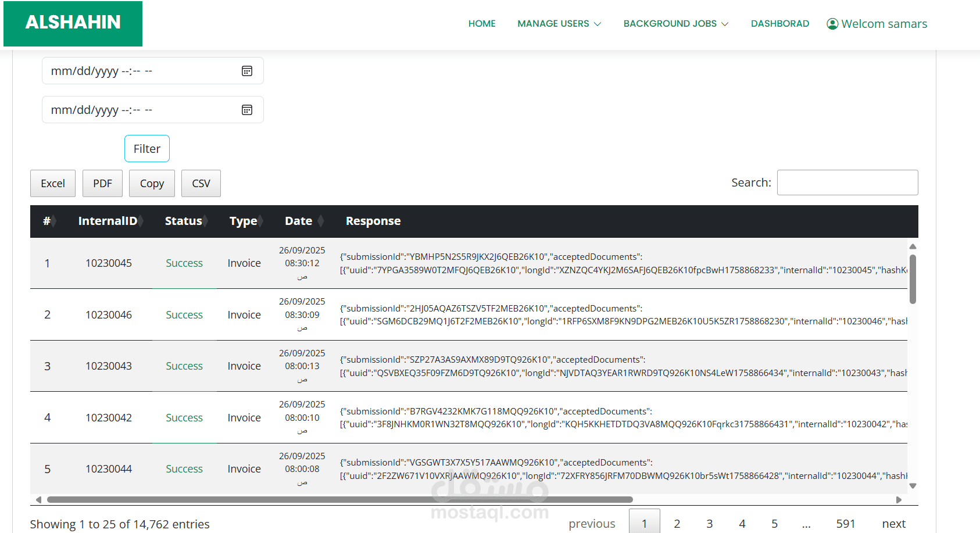Image resolution: width=980 pixels, height=533 pixels.
Task: Click the next pagination link
Action: [x=894, y=523]
